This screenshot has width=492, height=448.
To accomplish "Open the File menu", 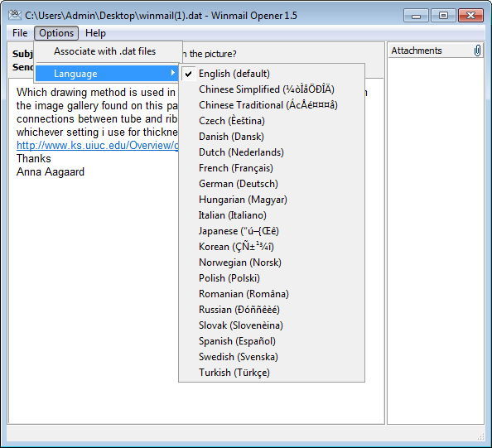I will click(20, 33).
